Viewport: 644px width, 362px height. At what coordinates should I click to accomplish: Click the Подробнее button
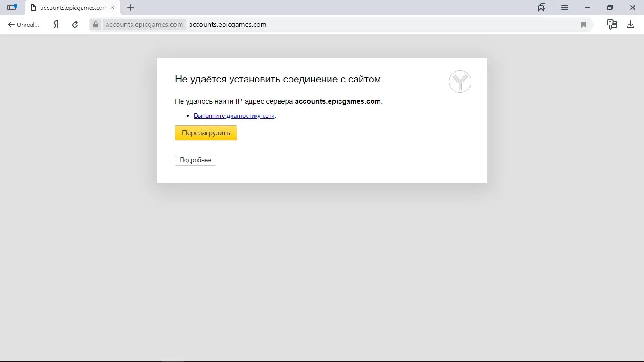pos(196,160)
